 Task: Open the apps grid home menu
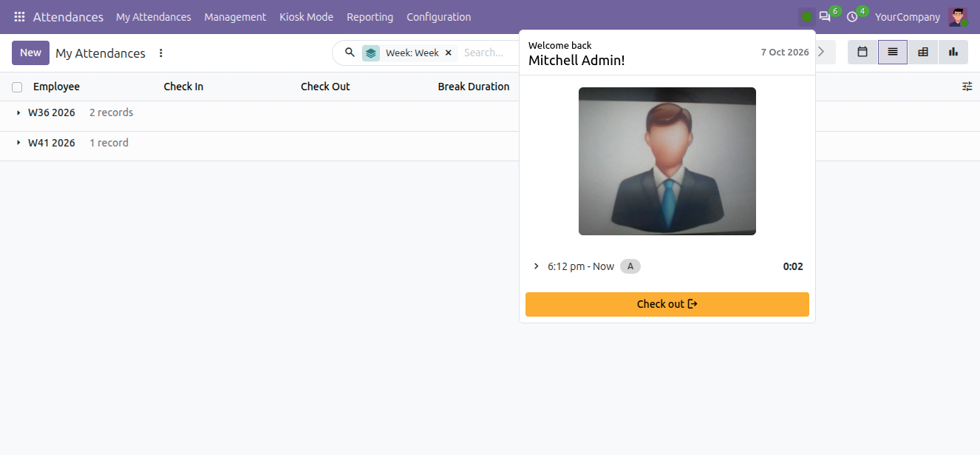click(19, 16)
